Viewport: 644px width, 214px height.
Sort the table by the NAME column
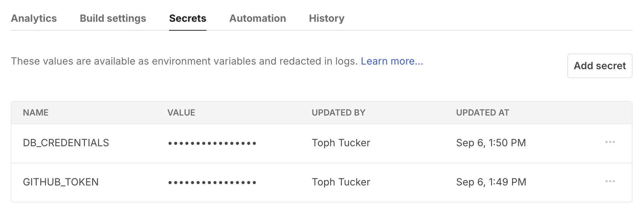coord(36,112)
